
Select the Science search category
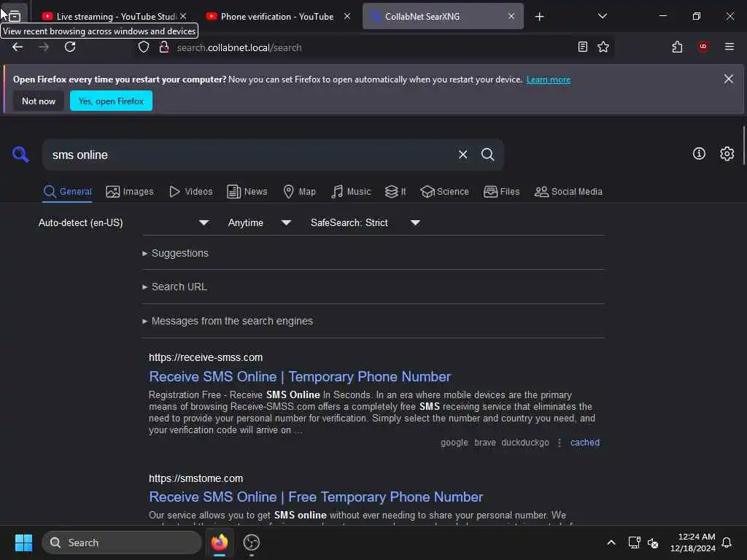click(x=444, y=192)
